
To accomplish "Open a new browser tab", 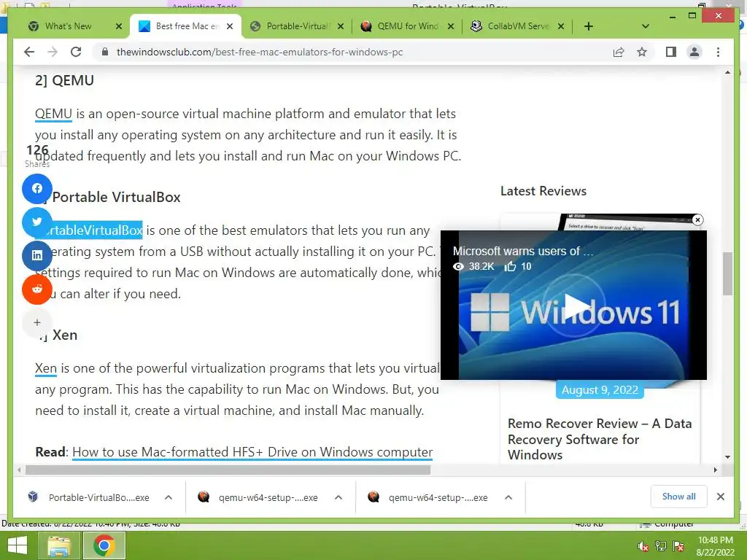I will coord(589,26).
